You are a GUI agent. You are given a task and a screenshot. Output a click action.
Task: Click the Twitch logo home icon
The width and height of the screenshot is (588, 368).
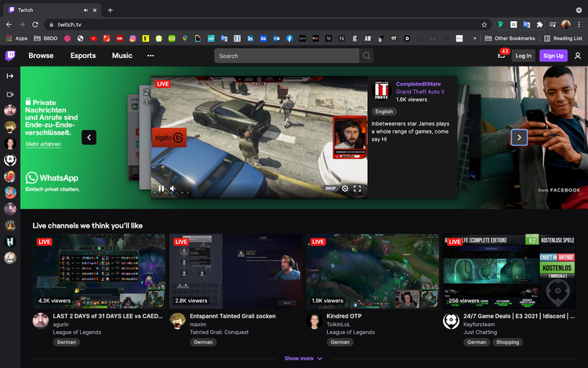(x=10, y=56)
